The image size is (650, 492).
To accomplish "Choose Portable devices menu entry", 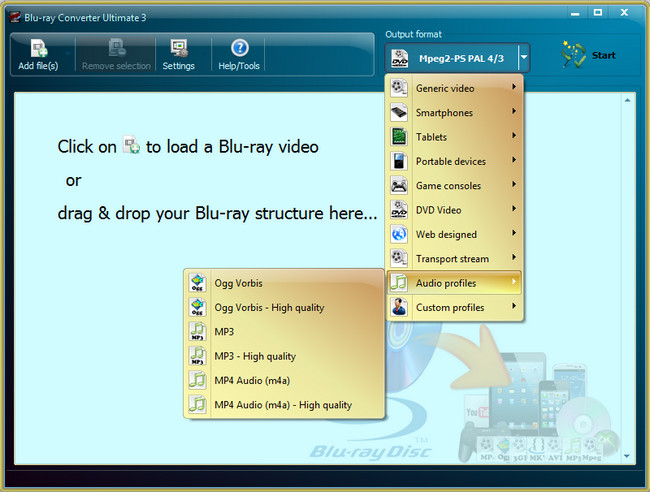I will (454, 161).
